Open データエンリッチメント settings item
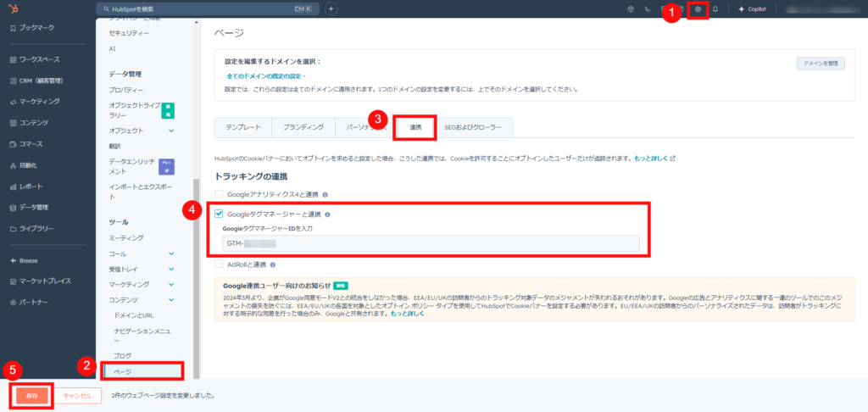Screen dimensions: 868x412 click(133, 167)
